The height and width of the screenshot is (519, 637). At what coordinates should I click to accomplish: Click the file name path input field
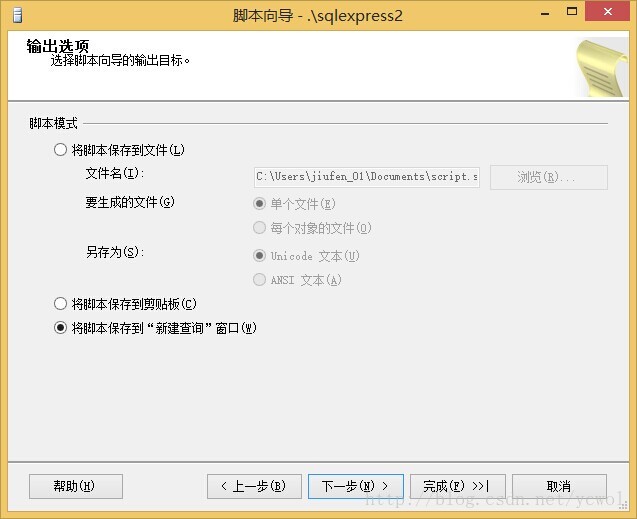click(367, 177)
